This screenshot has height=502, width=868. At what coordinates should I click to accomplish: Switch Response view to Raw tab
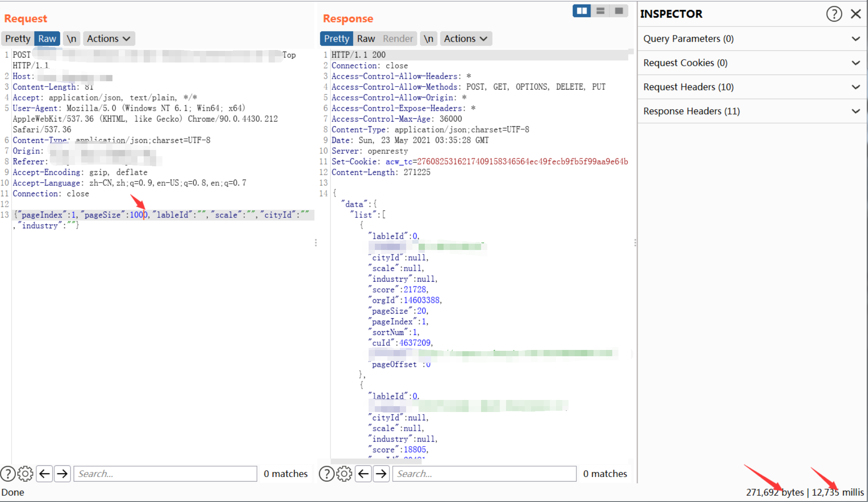click(366, 39)
